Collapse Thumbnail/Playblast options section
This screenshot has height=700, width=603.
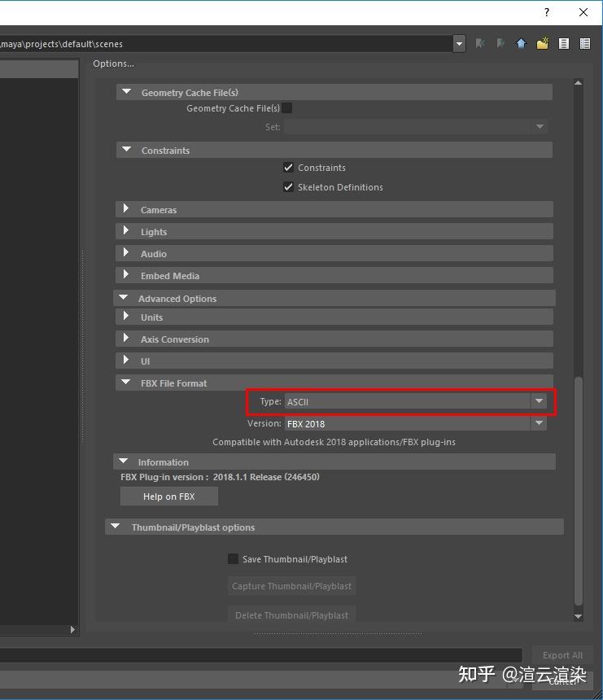coord(116,527)
